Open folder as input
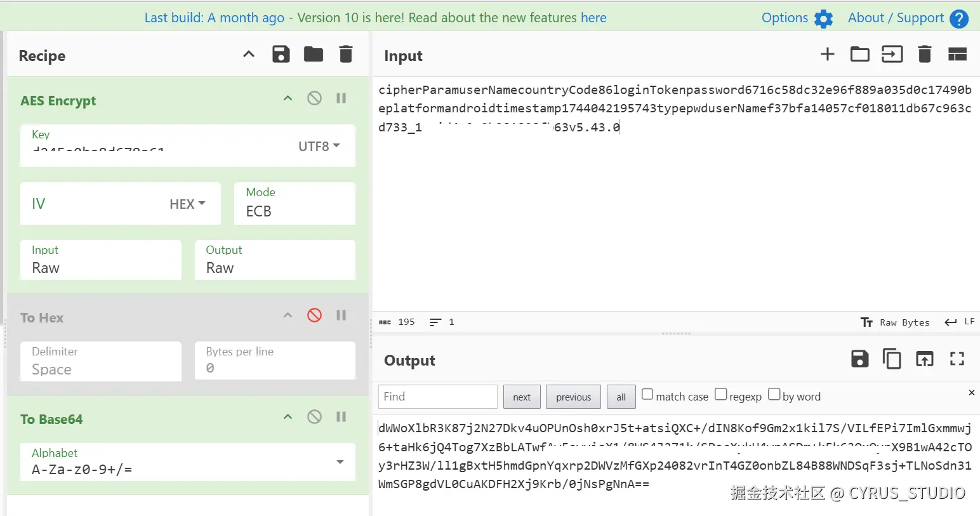The width and height of the screenshot is (980, 516). (860, 55)
